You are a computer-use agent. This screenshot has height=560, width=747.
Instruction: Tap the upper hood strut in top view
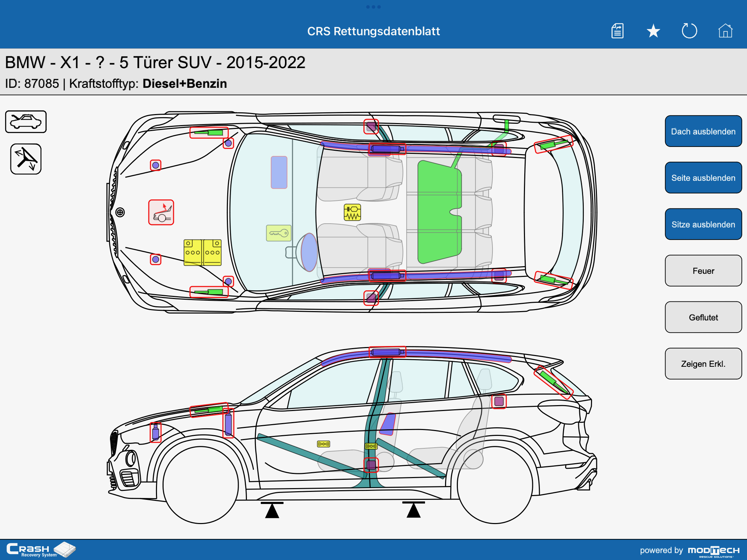click(209, 132)
